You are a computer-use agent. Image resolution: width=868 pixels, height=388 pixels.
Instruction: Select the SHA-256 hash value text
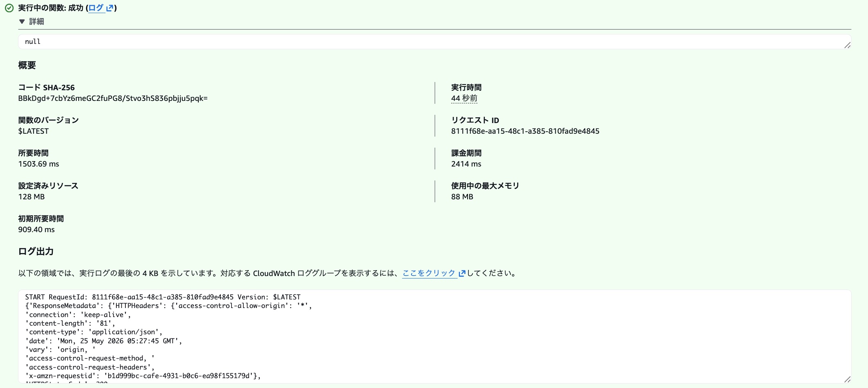tap(113, 98)
